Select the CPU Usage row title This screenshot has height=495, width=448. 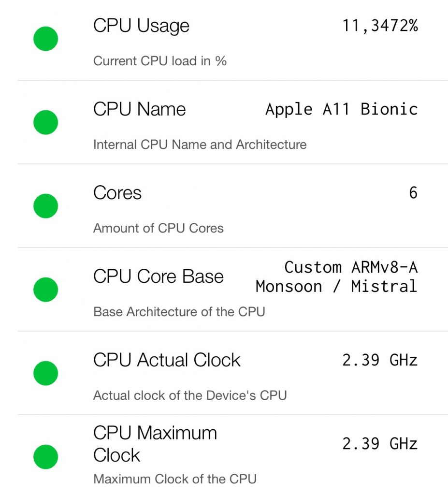click(141, 26)
